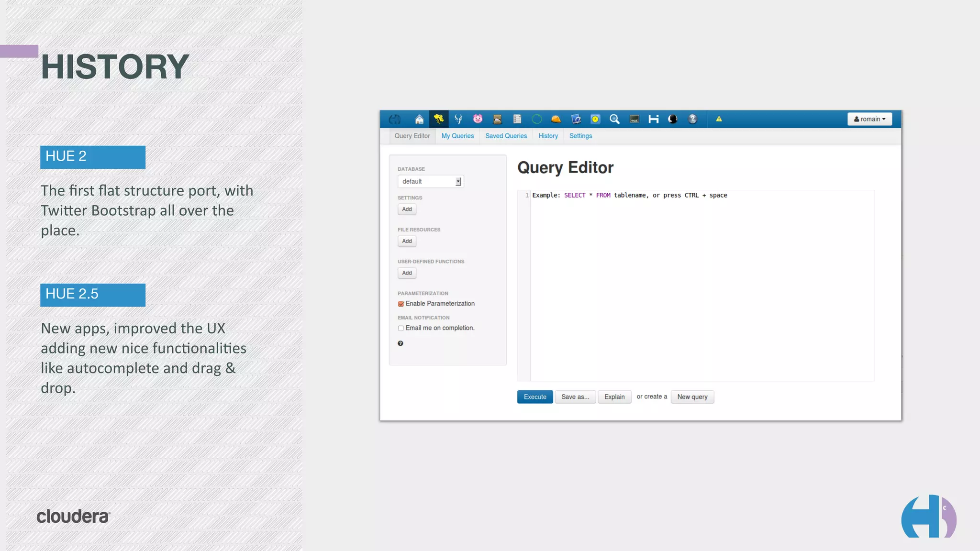Click the Execute button
The width and height of the screenshot is (980, 551).
click(535, 397)
